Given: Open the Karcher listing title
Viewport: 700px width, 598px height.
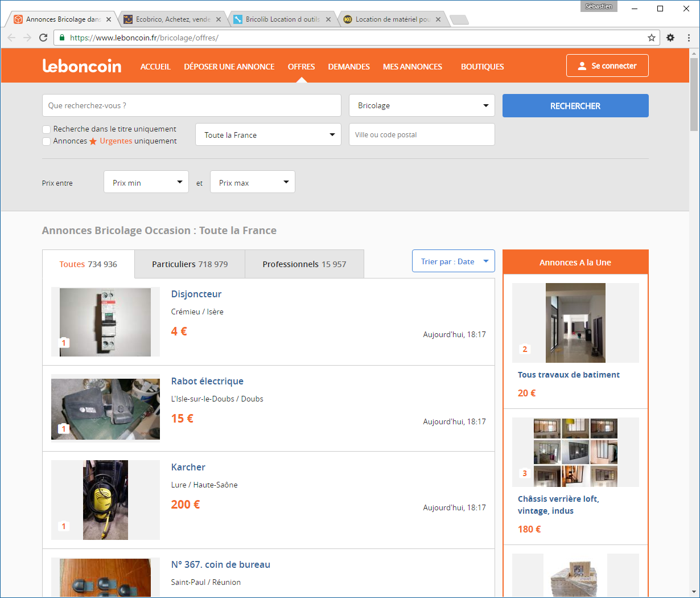Looking at the screenshot, I should pyautogui.click(x=188, y=467).
